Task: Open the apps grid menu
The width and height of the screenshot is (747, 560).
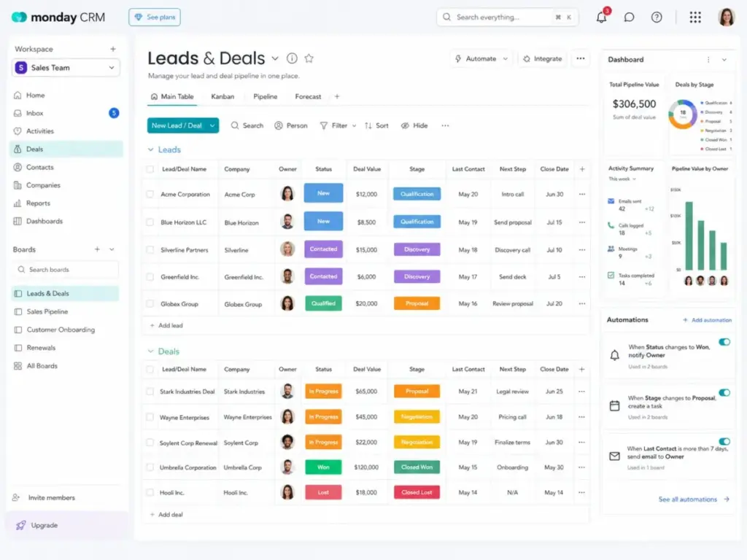Action: pos(695,17)
